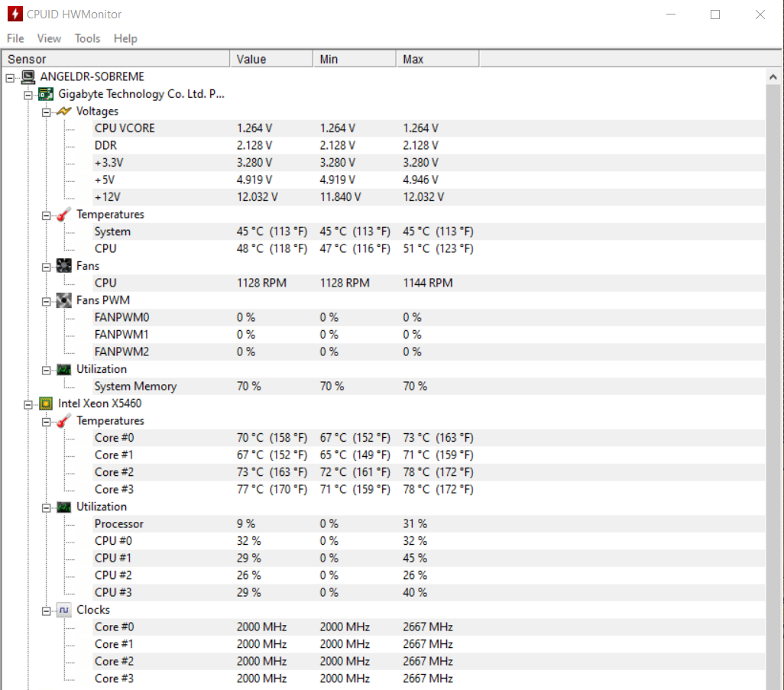This screenshot has width=784, height=690.
Task: Select the CPU #3 utilization row
Action: 429,592
